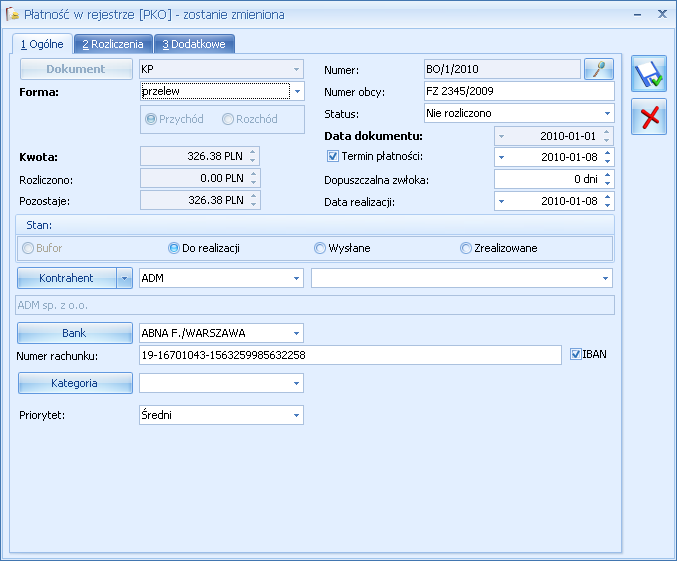Click the ADM sp. z o.o. name field
Screen dimensions: 677x561
(315, 305)
